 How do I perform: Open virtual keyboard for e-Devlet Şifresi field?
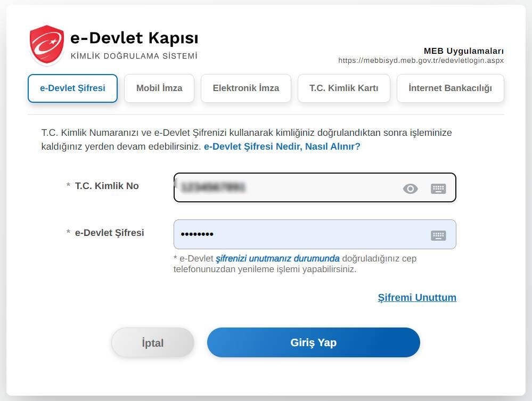[x=438, y=235]
